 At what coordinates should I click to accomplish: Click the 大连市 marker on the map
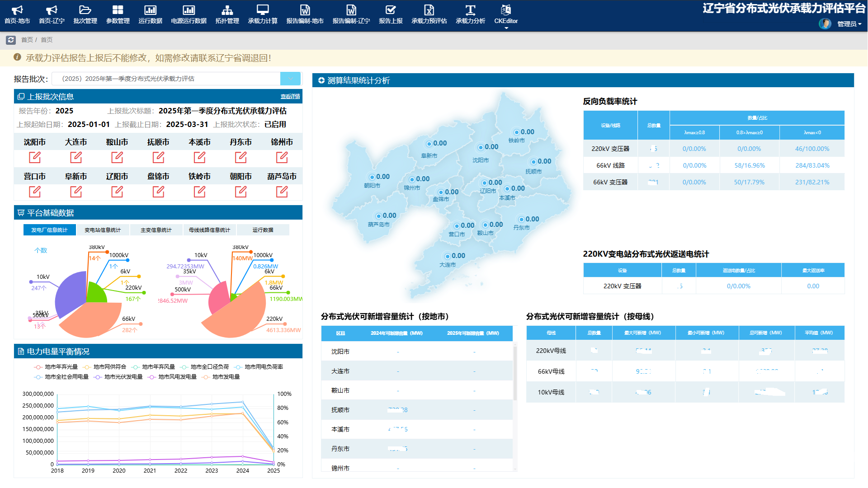point(448,256)
